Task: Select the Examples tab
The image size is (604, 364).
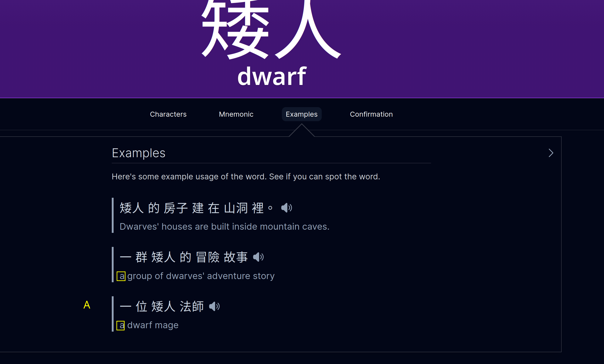Action: click(302, 114)
